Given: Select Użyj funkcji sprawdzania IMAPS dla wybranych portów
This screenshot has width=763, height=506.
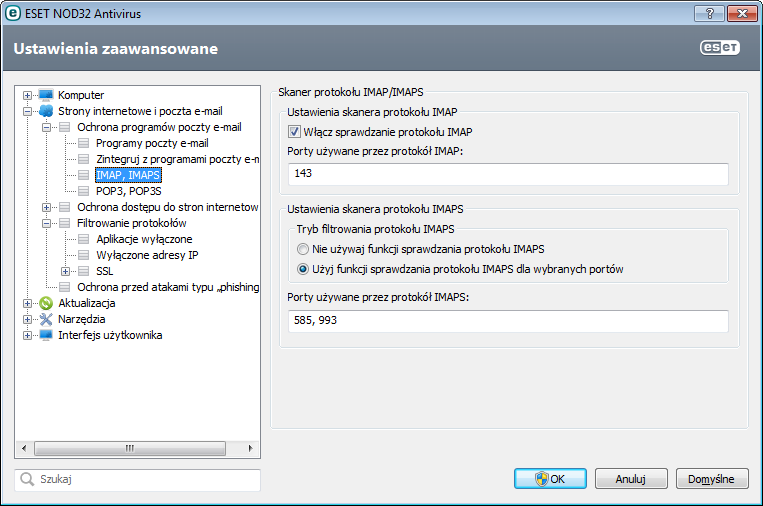Looking at the screenshot, I should coord(303,269).
